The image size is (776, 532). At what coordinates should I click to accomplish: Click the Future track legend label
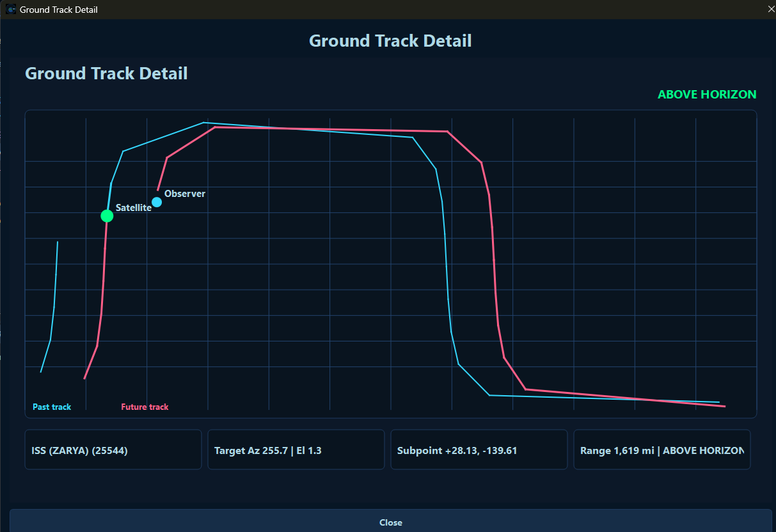click(145, 407)
